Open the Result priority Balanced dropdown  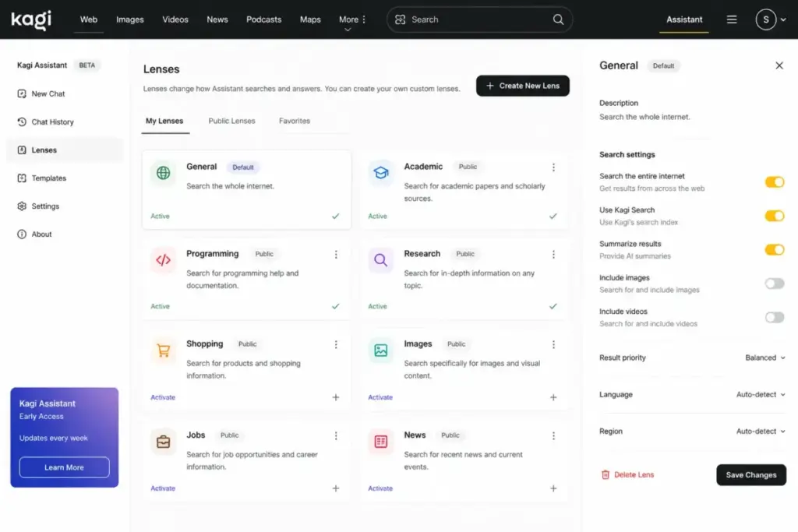coord(765,358)
